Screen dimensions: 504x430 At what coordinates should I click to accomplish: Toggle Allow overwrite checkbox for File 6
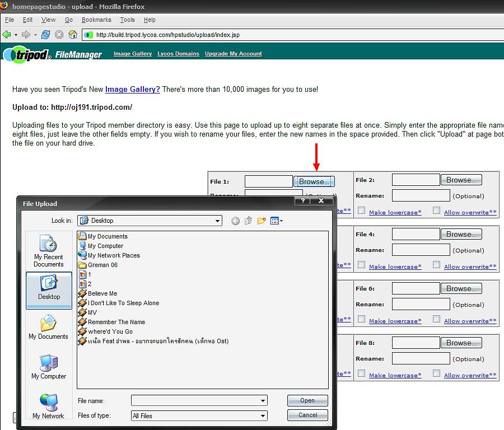pos(436,319)
